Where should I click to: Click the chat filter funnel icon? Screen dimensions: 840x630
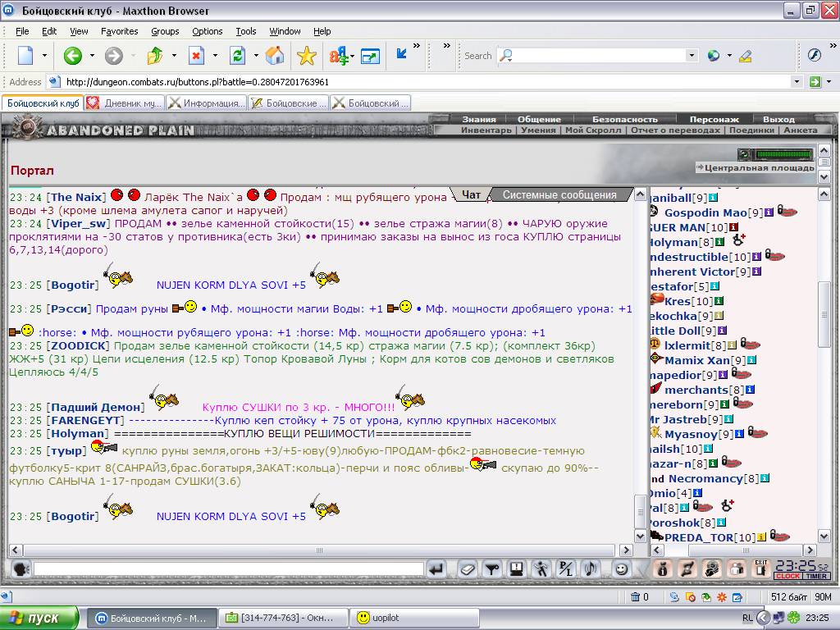[x=492, y=569]
